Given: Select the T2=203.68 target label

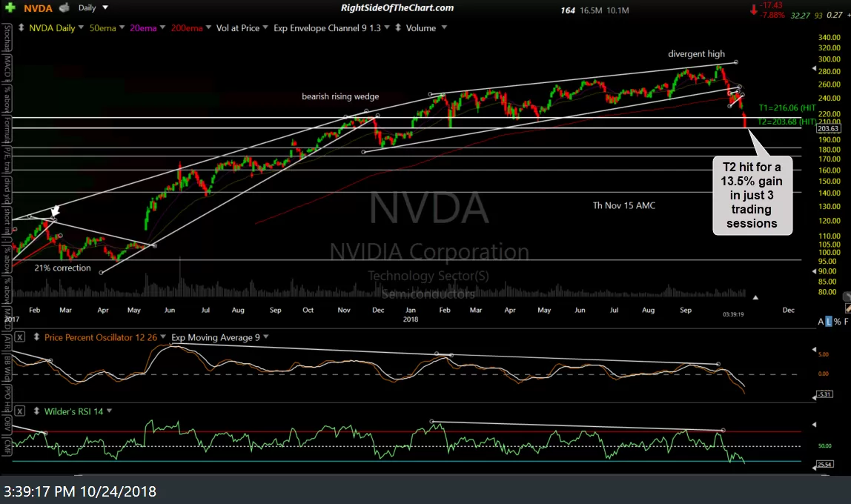Looking at the screenshot, I should click(787, 122).
